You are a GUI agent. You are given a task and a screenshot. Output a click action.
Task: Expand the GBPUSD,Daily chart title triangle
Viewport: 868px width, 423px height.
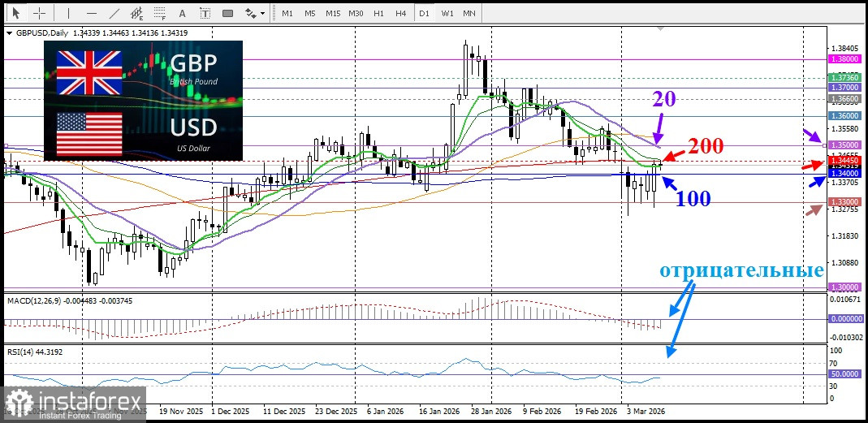[x=9, y=32]
